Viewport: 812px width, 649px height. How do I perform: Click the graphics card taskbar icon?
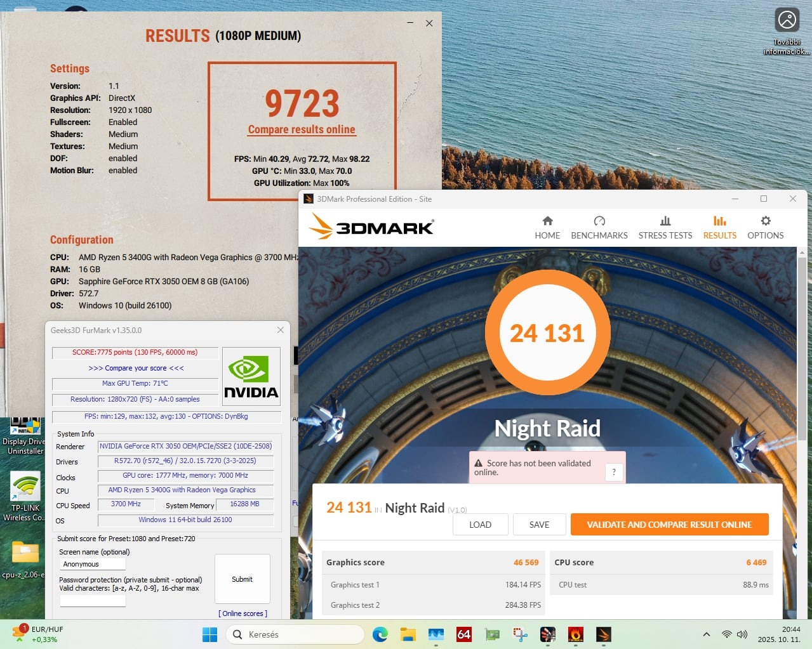pyautogui.click(x=492, y=634)
